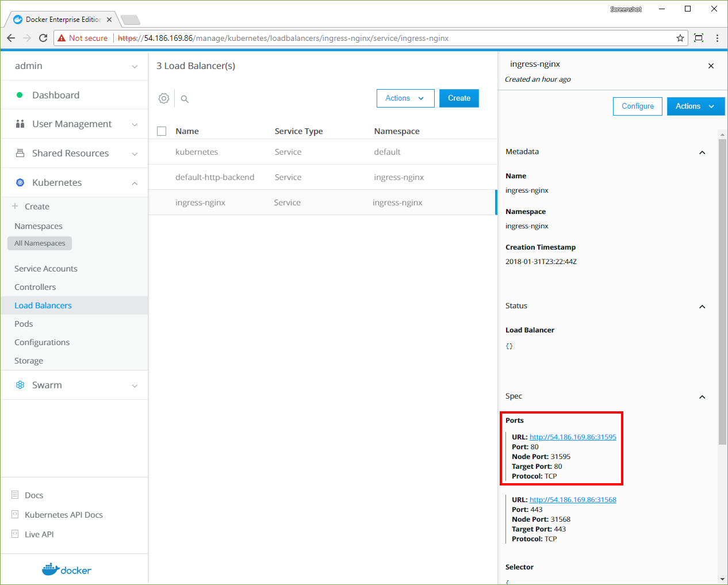Sort by the Service Type column header
The width and height of the screenshot is (728, 585).
298,131
